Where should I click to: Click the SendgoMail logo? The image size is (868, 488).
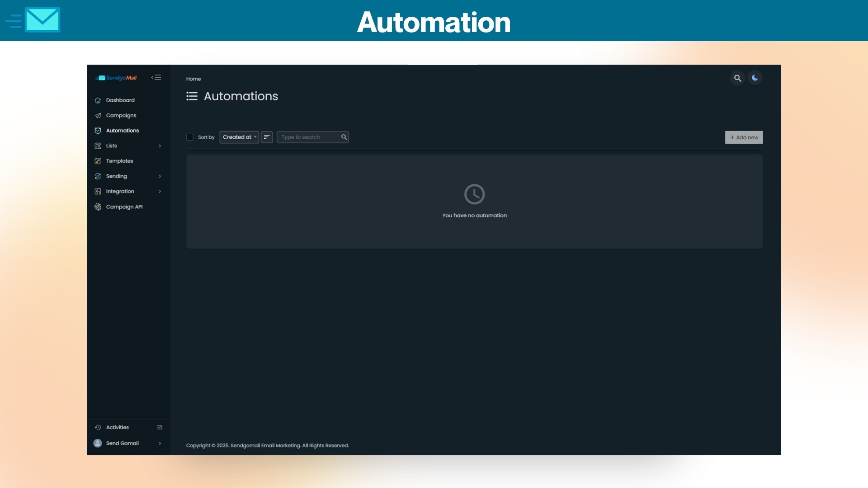(117, 77)
